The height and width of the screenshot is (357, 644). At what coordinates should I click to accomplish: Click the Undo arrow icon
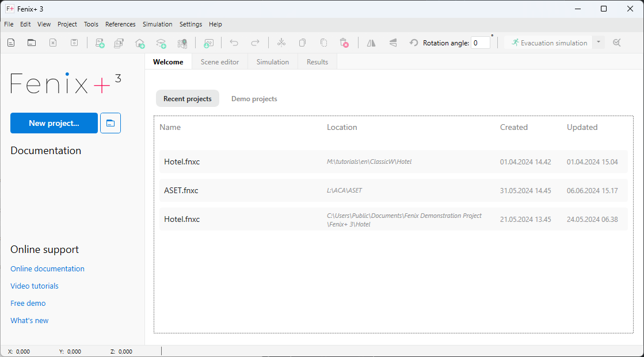coord(234,43)
